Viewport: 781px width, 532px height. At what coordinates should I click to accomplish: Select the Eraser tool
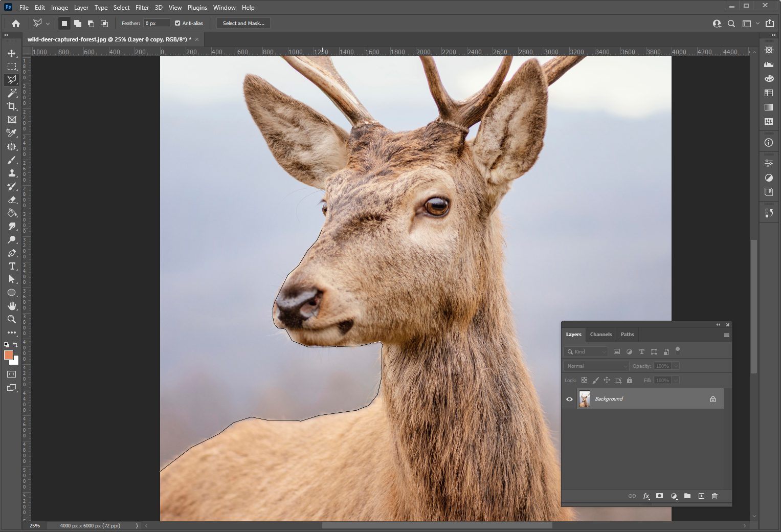12,200
